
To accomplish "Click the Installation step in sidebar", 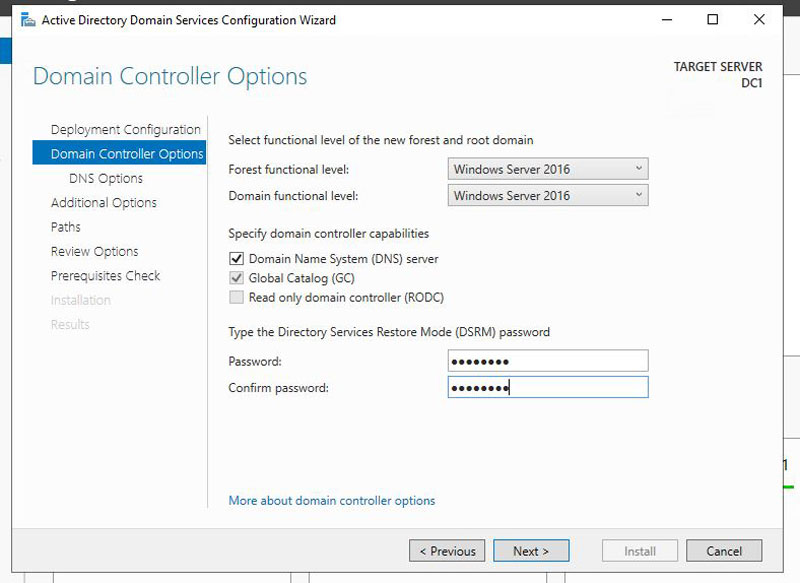I will [x=81, y=300].
